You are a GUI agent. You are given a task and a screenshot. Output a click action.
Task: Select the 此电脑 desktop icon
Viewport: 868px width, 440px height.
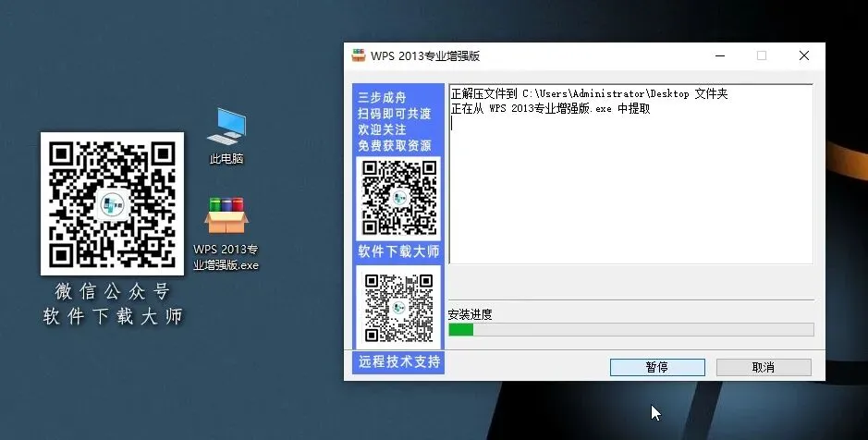(x=226, y=136)
